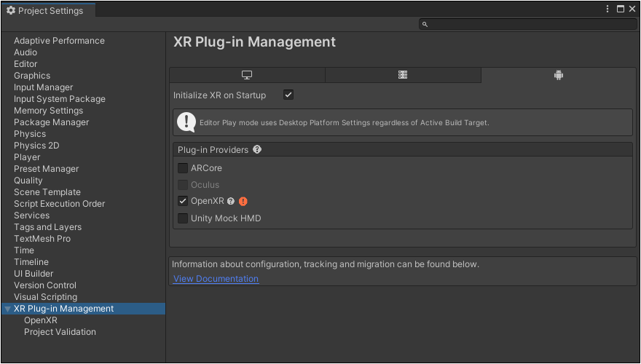The height and width of the screenshot is (364, 641).
Task: Click the help icon next to OpenXR
Action: 231,202
